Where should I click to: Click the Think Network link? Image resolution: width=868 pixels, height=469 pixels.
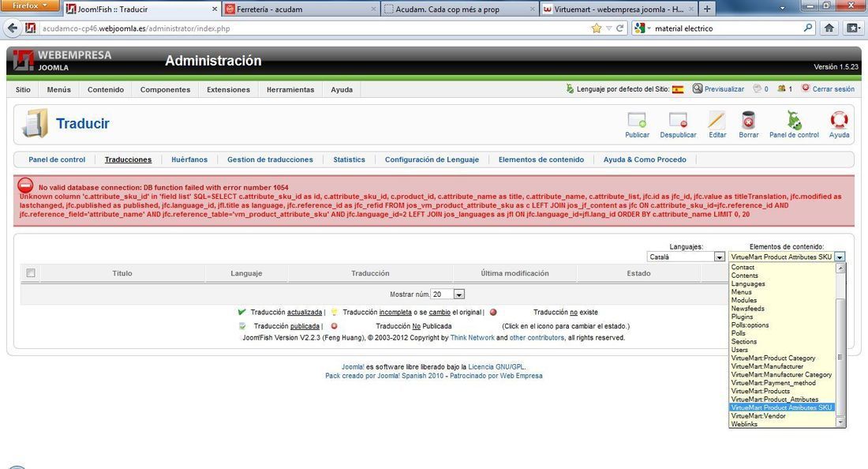pyautogui.click(x=472, y=338)
